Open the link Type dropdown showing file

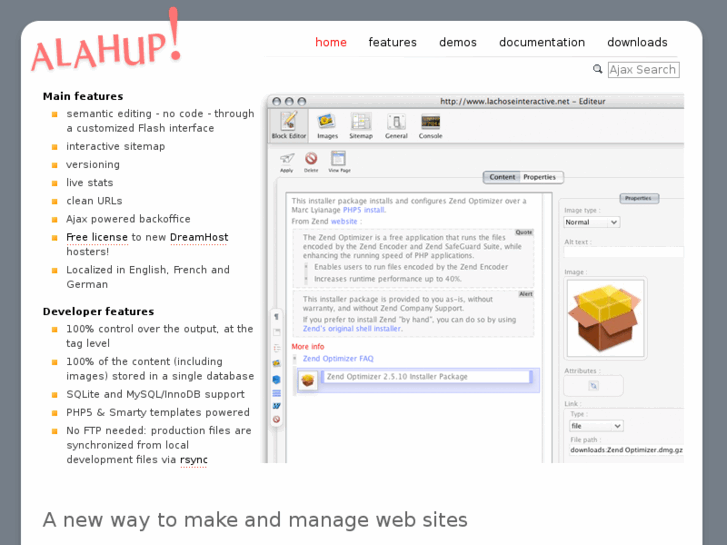click(596, 426)
